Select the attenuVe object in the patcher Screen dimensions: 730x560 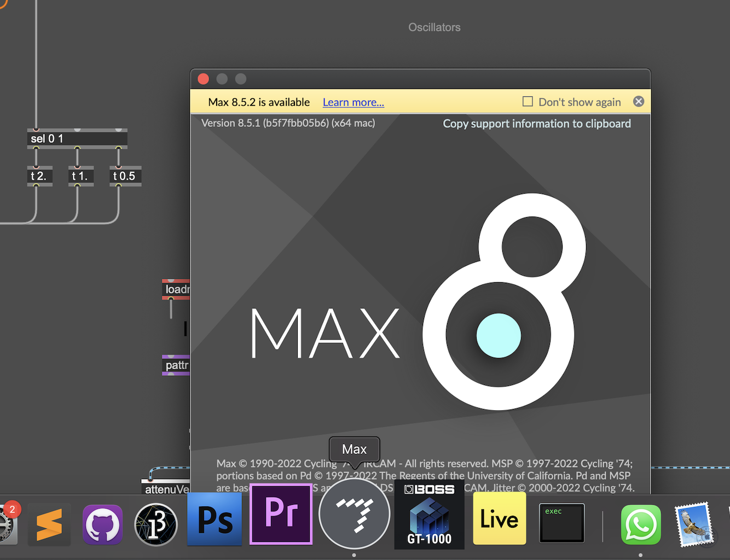point(166,488)
